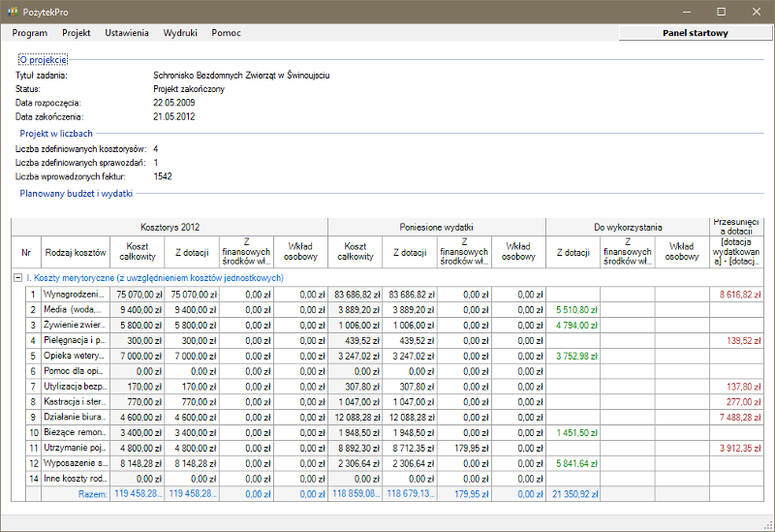Click the Rodzaj kosztów column header
The width and height of the screenshot is (775, 532).
tap(76, 251)
